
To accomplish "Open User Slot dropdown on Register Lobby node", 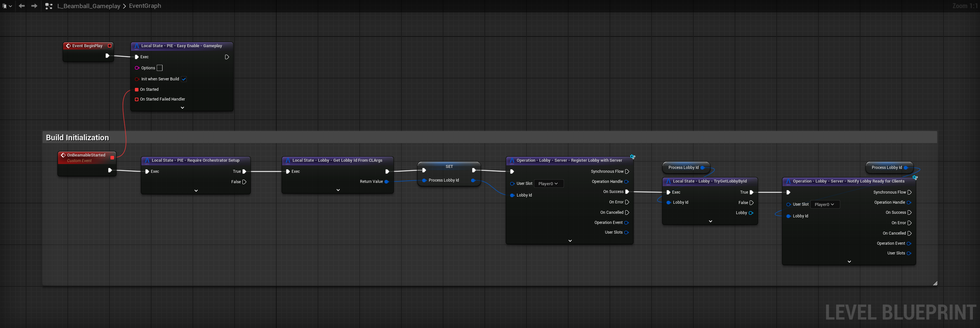I will pyautogui.click(x=548, y=184).
